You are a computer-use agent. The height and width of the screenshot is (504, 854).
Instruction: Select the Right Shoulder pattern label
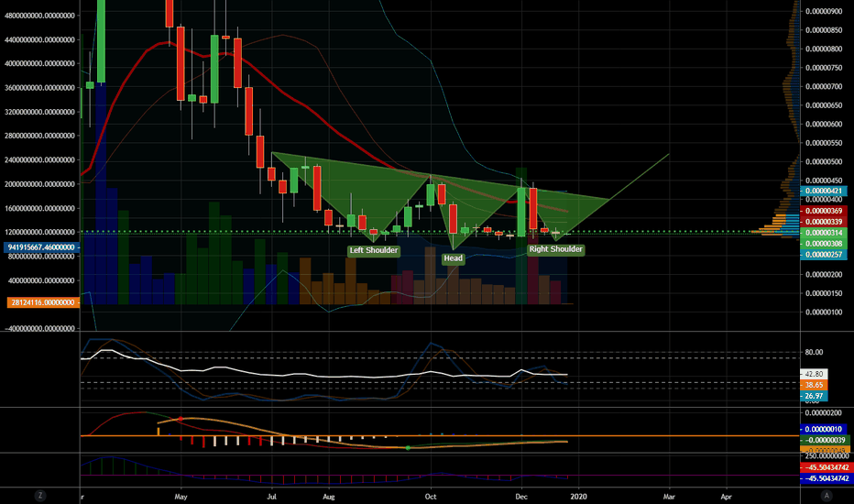556,249
